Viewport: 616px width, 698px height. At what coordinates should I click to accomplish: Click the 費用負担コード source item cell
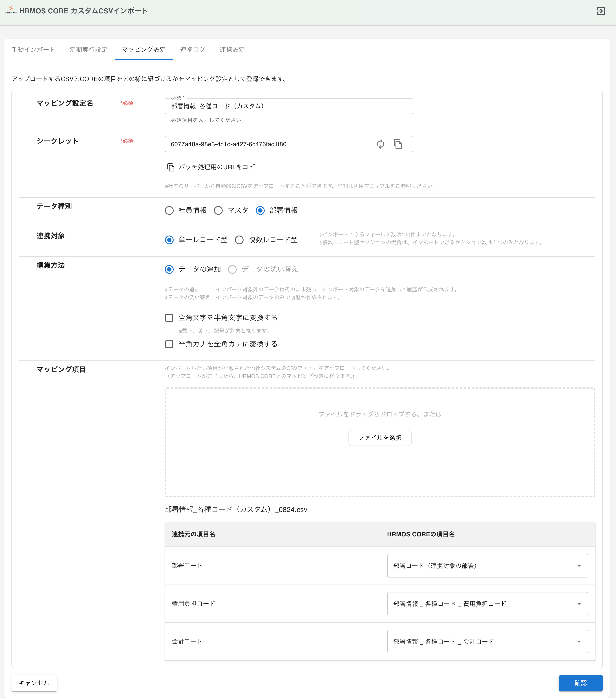coord(193,603)
